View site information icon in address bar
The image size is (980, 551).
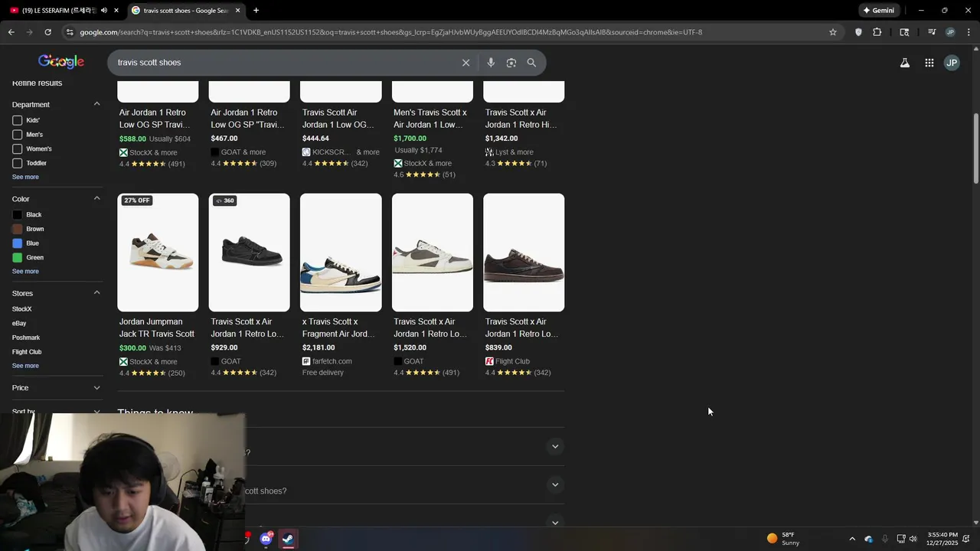[70, 32]
